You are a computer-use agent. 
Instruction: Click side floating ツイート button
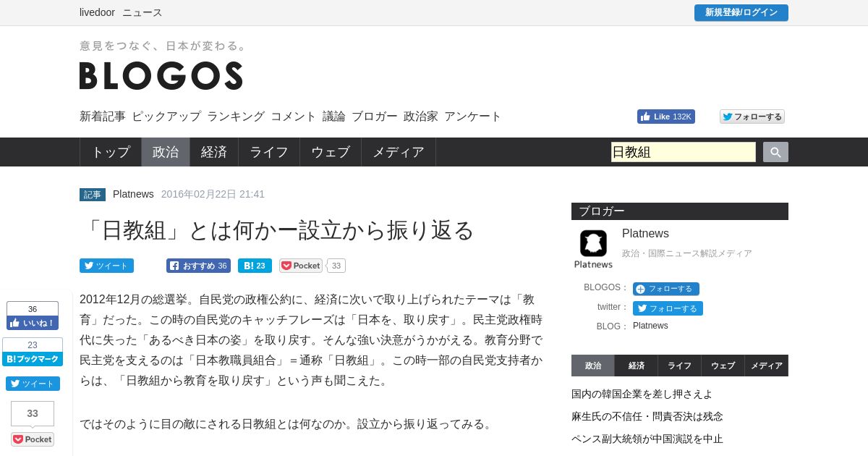point(33,384)
